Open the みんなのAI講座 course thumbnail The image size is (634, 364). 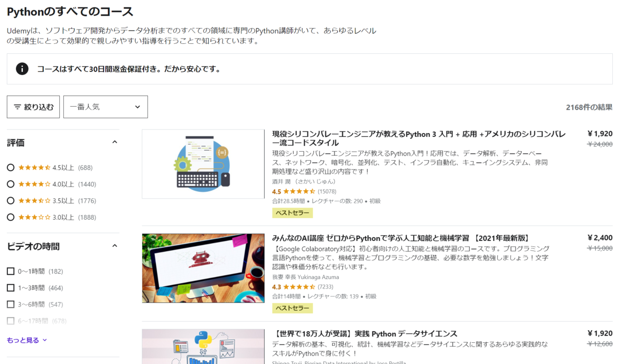(x=203, y=268)
